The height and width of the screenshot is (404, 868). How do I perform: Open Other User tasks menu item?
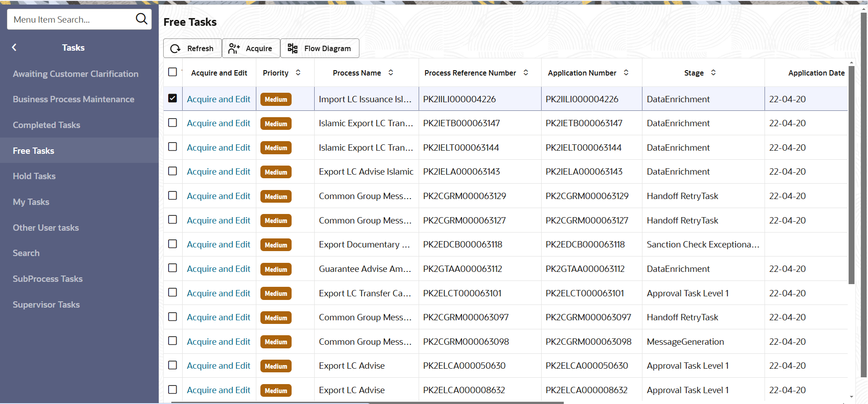[x=79, y=228]
